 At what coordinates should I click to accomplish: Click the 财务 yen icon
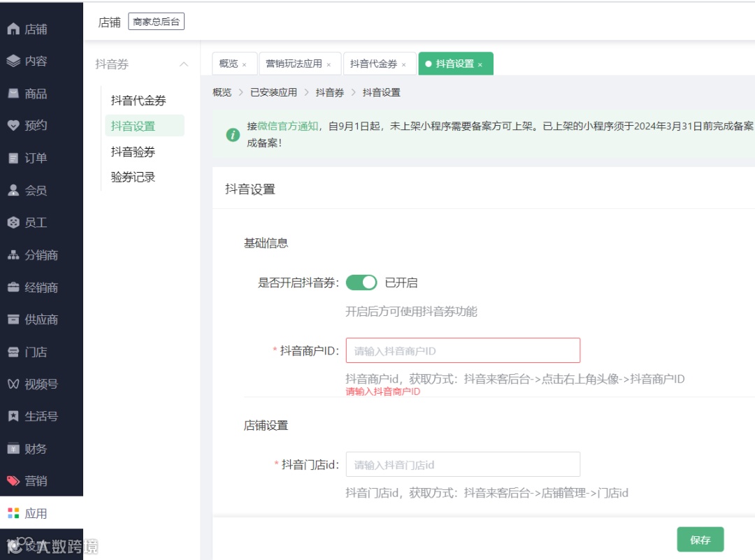[x=13, y=448]
